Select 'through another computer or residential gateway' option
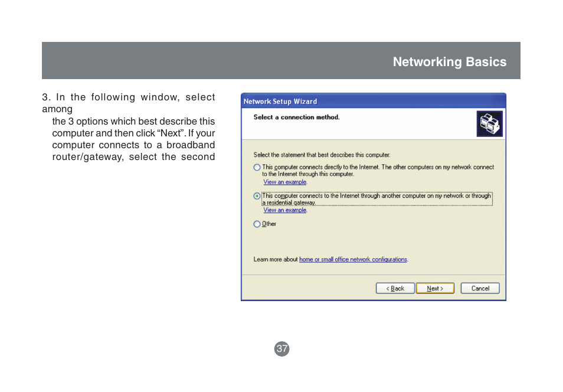Screen dimensions: 563x392 coord(257,196)
